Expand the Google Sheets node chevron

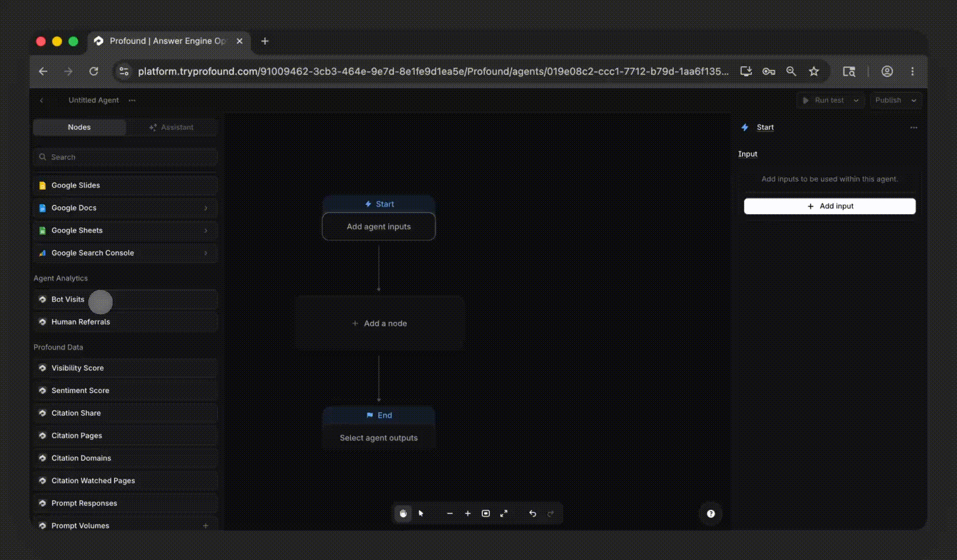206,231
